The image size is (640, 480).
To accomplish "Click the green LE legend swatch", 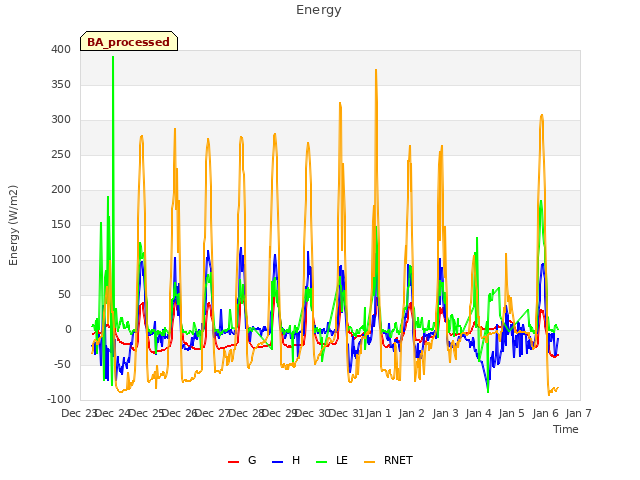I will point(322,462).
